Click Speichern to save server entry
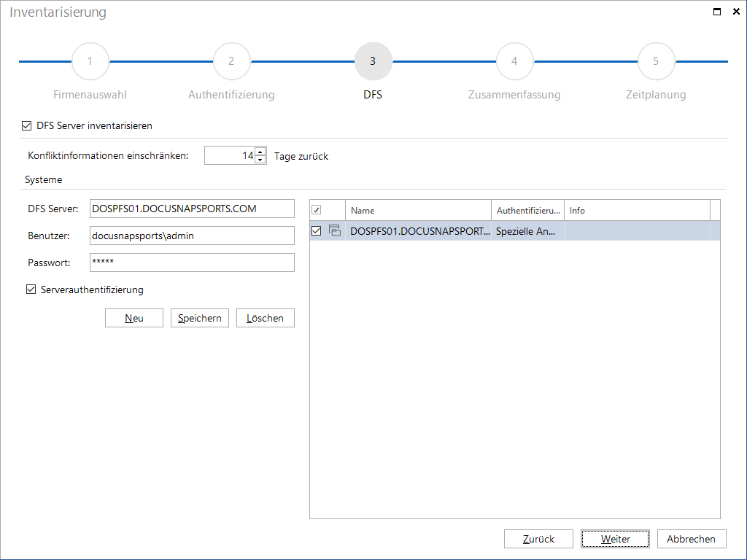 [x=200, y=318]
